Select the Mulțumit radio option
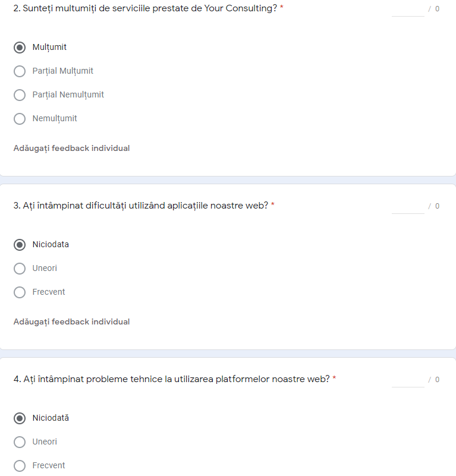 click(20, 48)
